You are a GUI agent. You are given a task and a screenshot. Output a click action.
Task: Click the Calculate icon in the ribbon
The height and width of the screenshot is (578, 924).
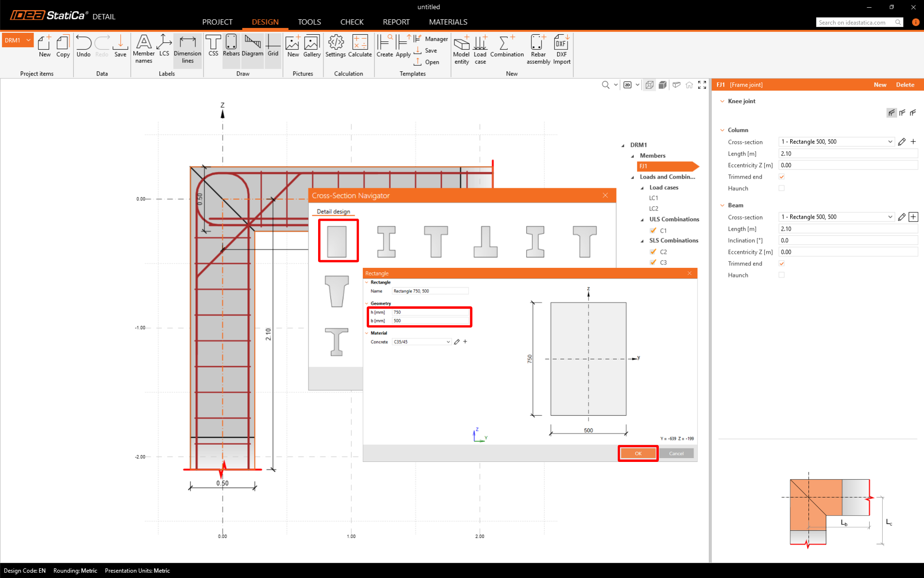tap(359, 46)
